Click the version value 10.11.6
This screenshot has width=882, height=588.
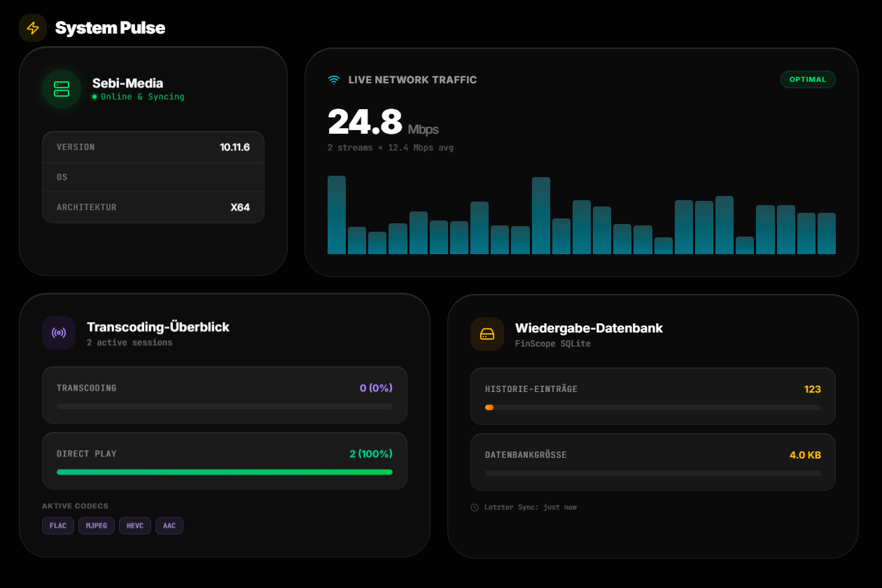pos(234,147)
